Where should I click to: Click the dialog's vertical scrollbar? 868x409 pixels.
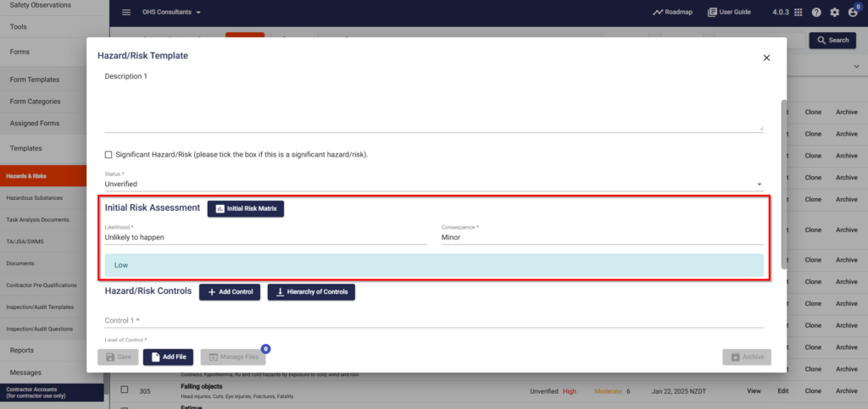tap(783, 184)
